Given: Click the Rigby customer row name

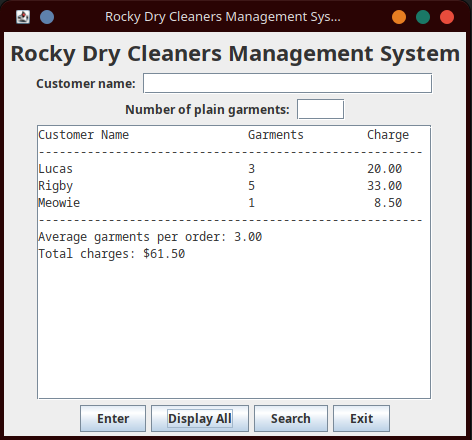Looking at the screenshot, I should (55, 186).
